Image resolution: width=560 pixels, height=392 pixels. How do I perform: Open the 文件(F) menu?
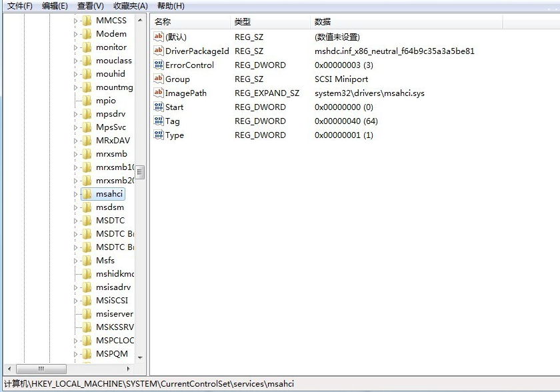20,6
